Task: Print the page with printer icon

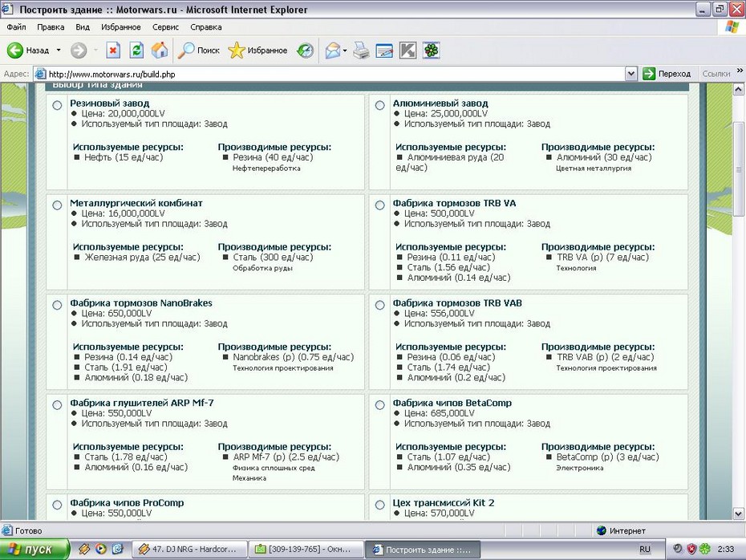Action: point(361,50)
